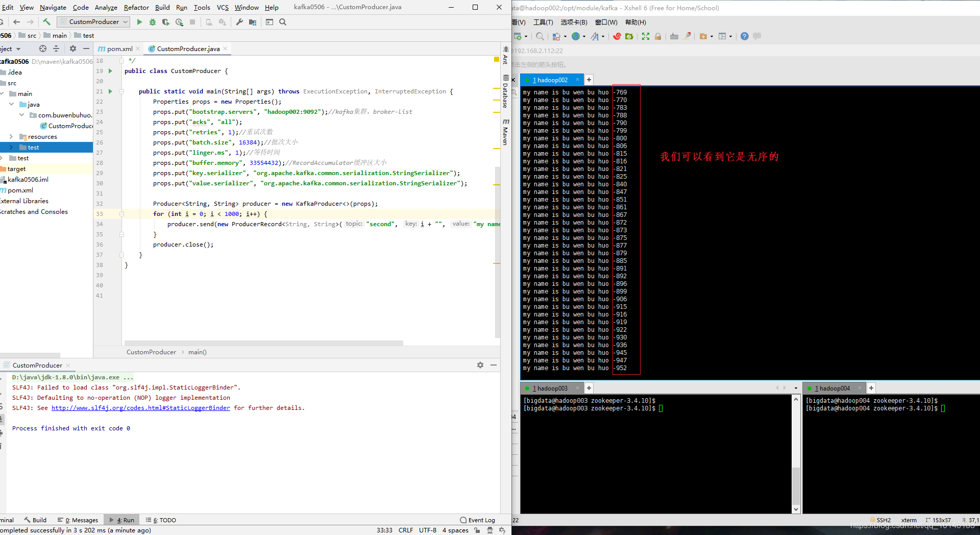Click the run gutter arrow beside the main method
This screenshot has height=535, width=980.
pos(110,91)
